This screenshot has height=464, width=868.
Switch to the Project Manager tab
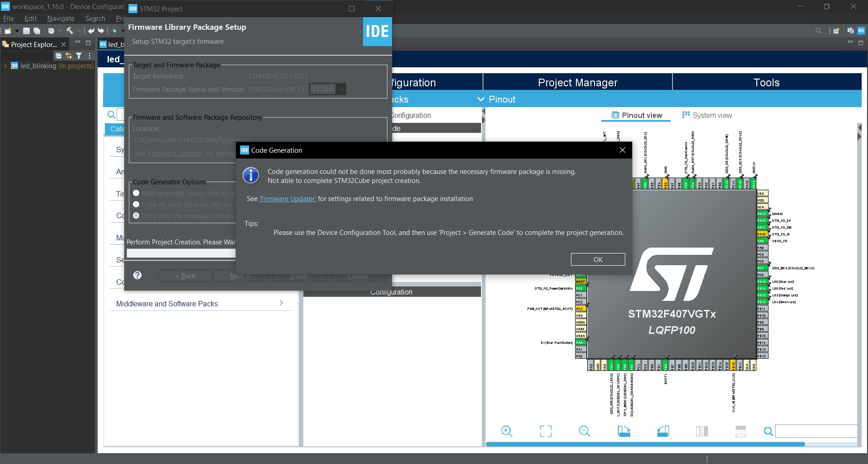click(x=577, y=82)
